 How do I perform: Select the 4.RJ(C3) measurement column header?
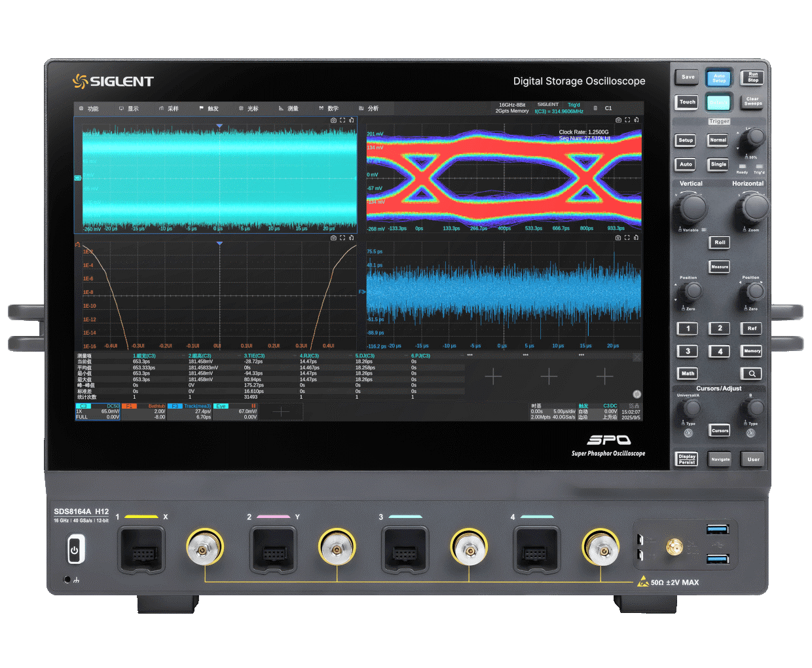(x=309, y=356)
